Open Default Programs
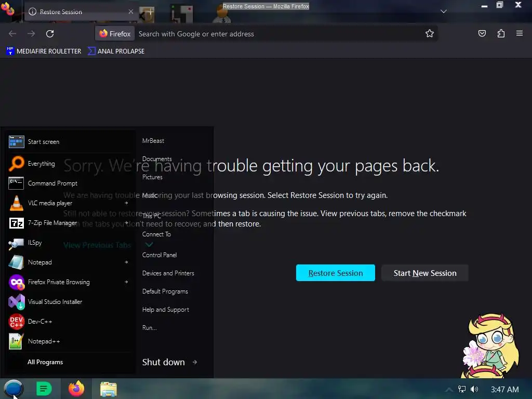The image size is (532, 399). point(165,291)
